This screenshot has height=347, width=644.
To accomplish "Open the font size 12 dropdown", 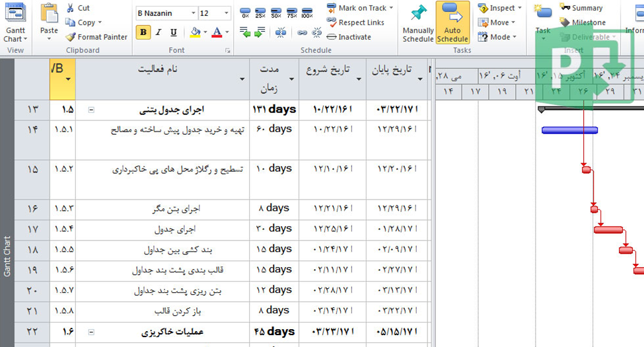I will click(x=227, y=13).
